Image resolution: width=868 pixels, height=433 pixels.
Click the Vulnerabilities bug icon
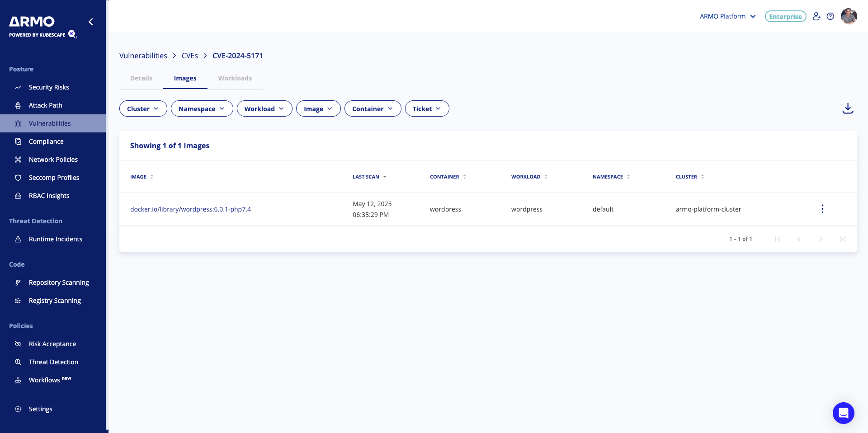[18, 123]
